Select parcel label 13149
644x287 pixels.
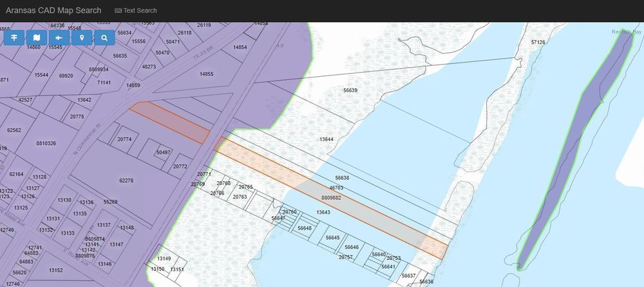[x=164, y=259]
